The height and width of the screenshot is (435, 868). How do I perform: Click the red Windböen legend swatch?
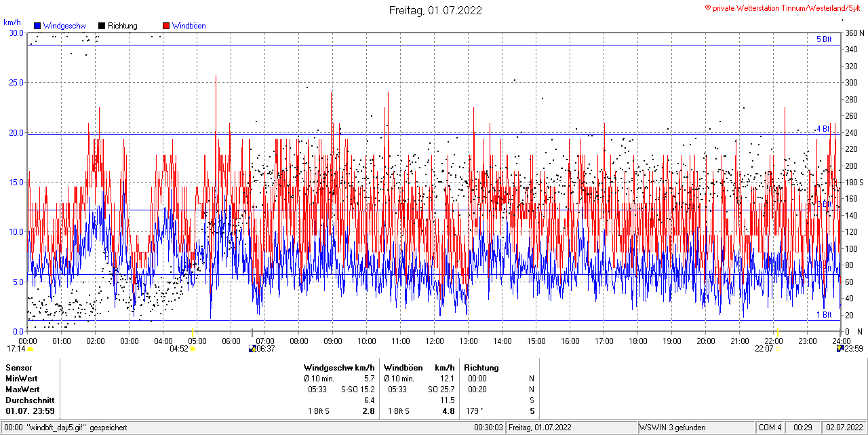click(165, 26)
